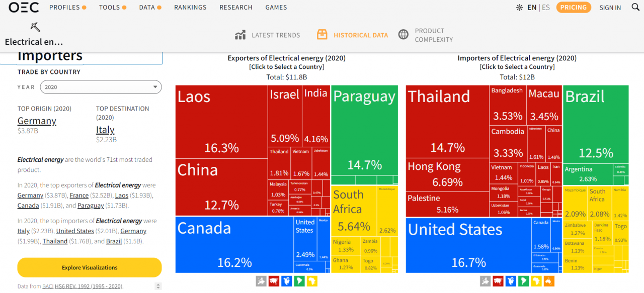
Task: Go to RANKINGS
Action: click(x=190, y=8)
